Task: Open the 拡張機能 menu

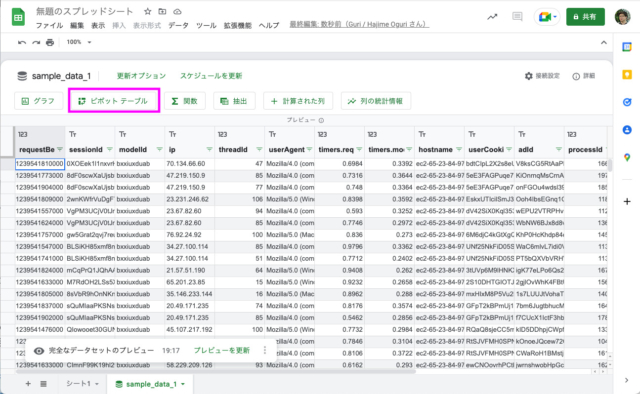Action: click(238, 25)
